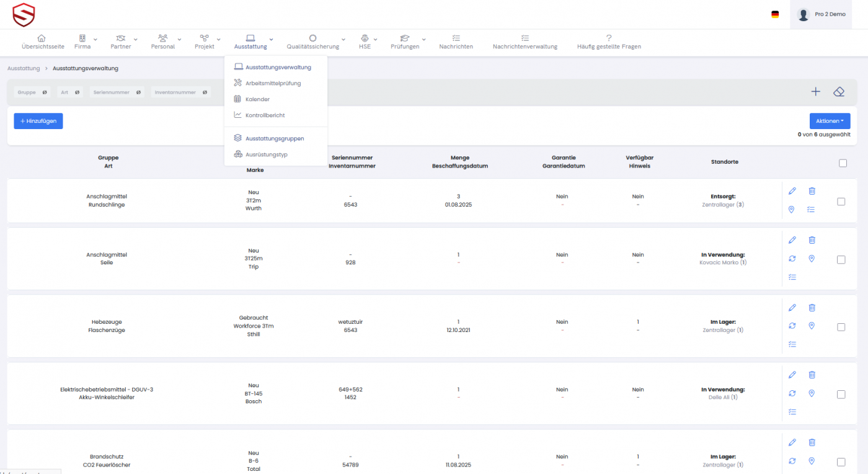Select the Flaschenzüge row checkbox
This screenshot has width=868, height=474.
coord(841,327)
